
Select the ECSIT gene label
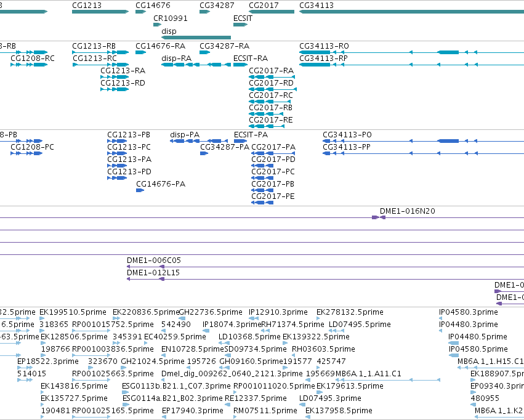point(243,18)
